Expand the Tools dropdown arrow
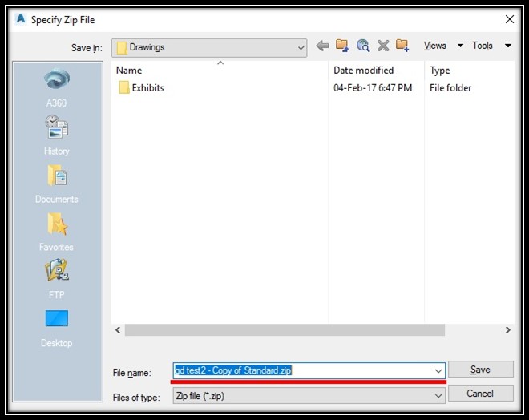The height and width of the screenshot is (420, 529). 507,46
